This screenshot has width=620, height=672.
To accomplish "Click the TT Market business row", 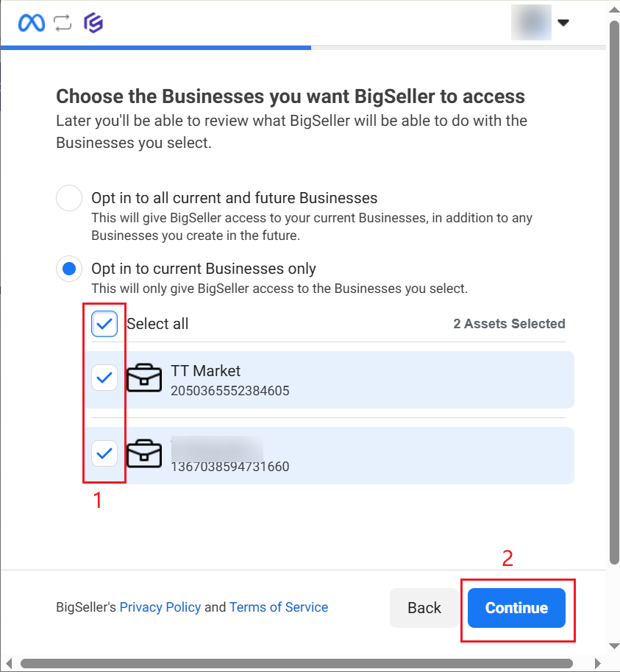I will (x=368, y=379).
